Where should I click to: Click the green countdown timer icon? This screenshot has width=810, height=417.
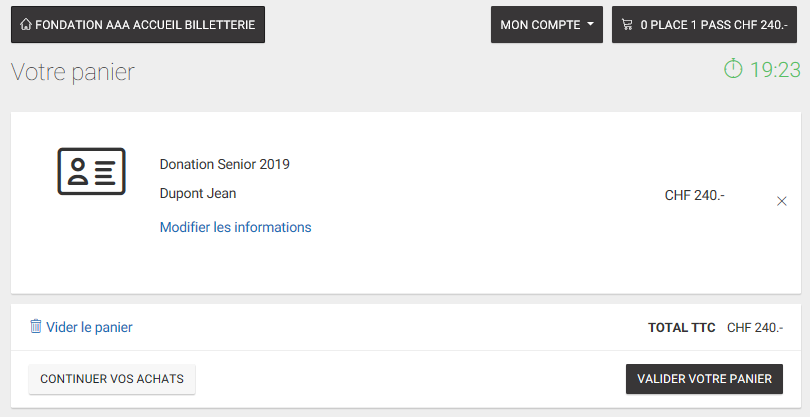733,68
